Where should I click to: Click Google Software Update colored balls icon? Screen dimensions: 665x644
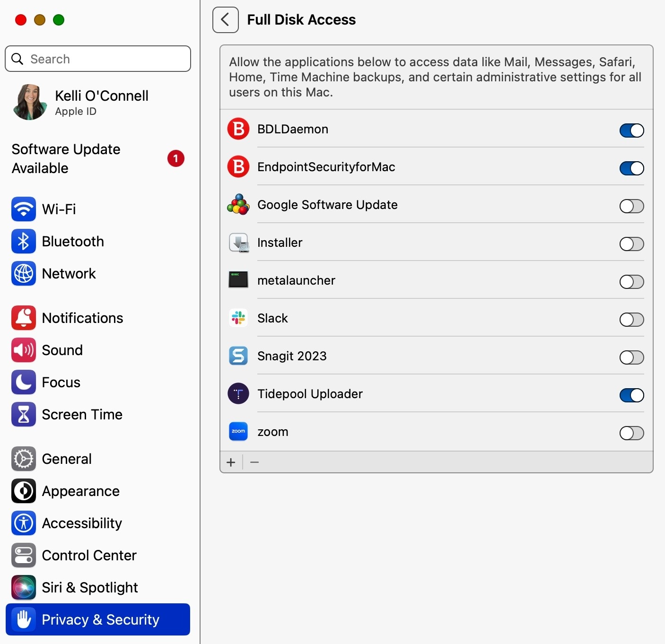point(238,204)
